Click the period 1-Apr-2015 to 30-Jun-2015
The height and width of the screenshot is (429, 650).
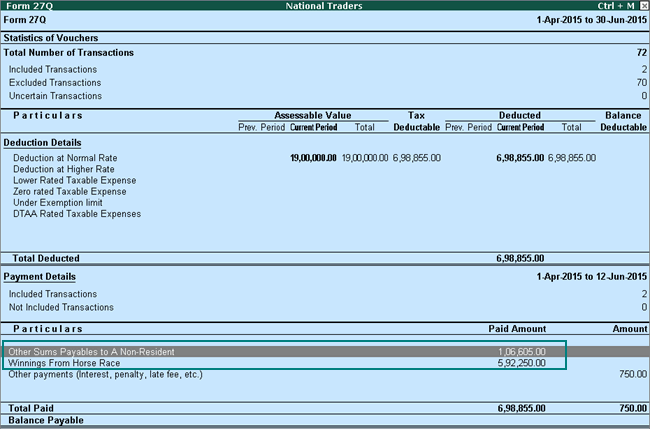(592, 20)
